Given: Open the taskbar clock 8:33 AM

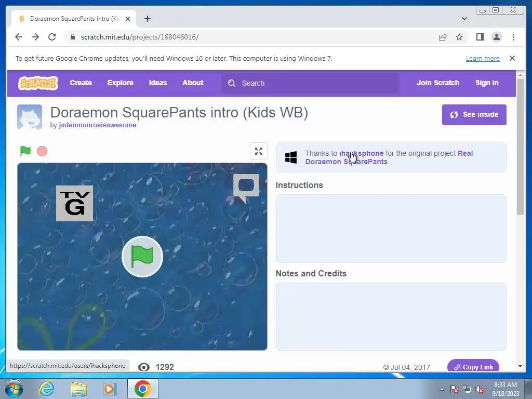Looking at the screenshot, I should click(506, 389).
